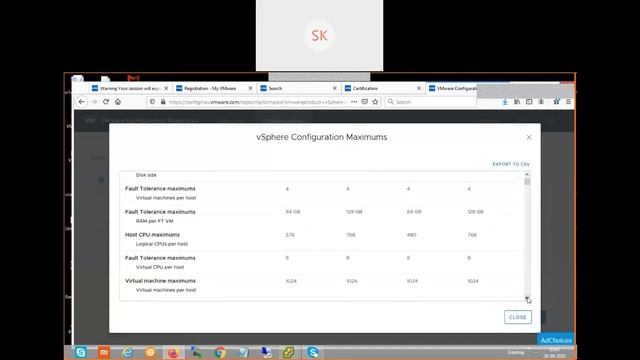Open page actions three-dot menu

(354, 102)
